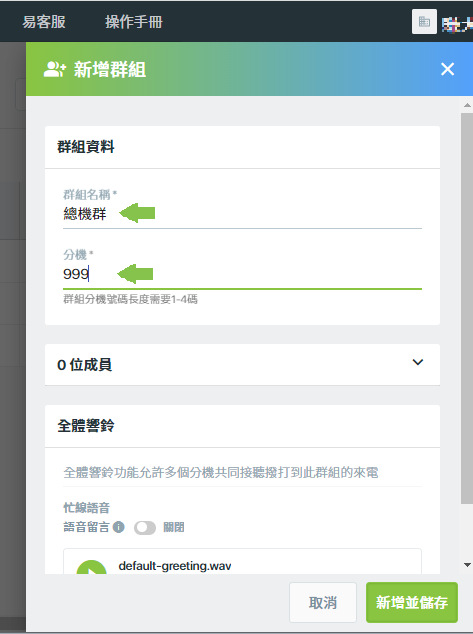Image resolution: width=473 pixels, height=634 pixels.
Task: Open the 操作手冊 manual menu
Action: click(134, 22)
